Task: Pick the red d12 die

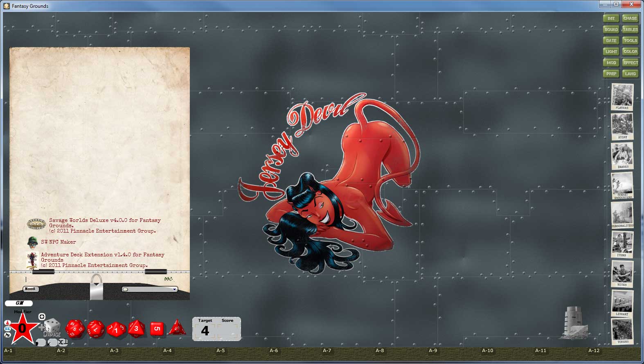Action: (96, 329)
